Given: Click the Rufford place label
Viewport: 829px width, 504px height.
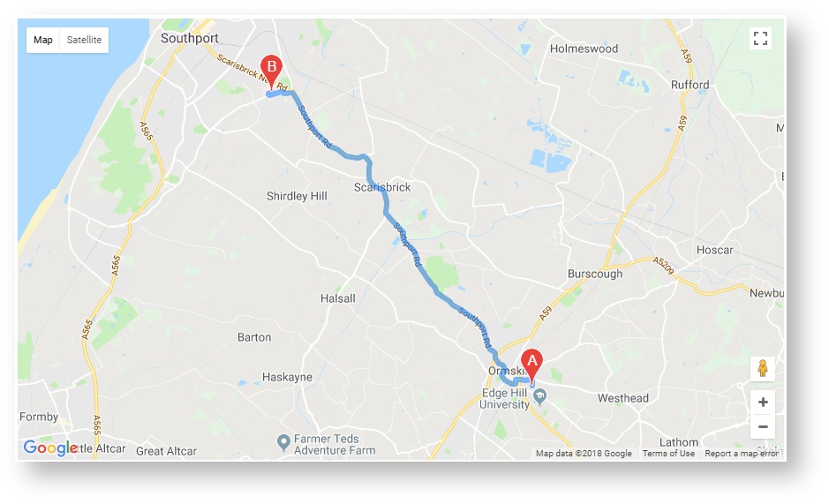Looking at the screenshot, I should 690,85.
